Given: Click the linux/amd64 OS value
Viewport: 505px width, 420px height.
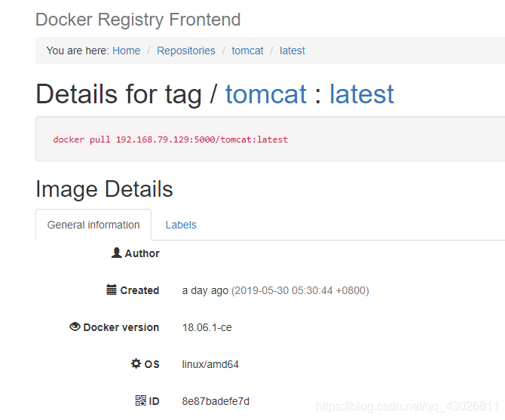Looking at the screenshot, I should click(x=210, y=364).
